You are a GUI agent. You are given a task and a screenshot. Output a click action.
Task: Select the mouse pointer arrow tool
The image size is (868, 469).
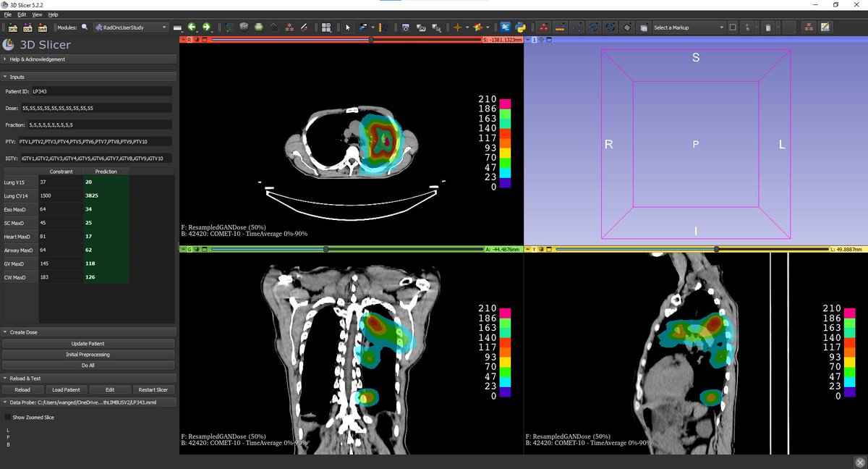pos(348,27)
